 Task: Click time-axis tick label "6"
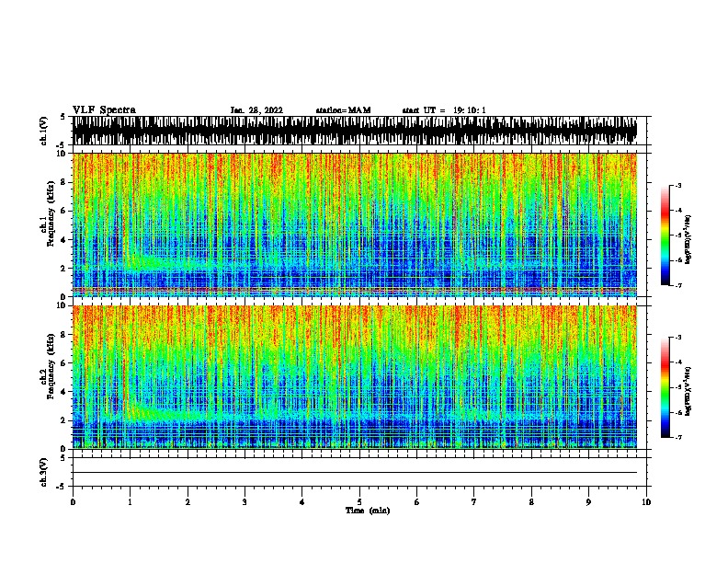point(416,502)
